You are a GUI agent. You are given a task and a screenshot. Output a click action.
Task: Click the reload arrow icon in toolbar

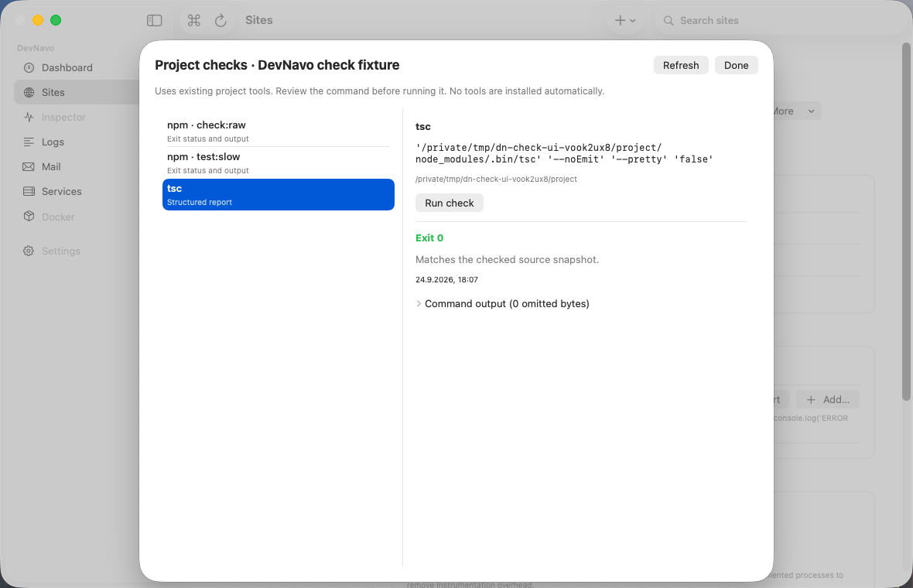click(221, 20)
